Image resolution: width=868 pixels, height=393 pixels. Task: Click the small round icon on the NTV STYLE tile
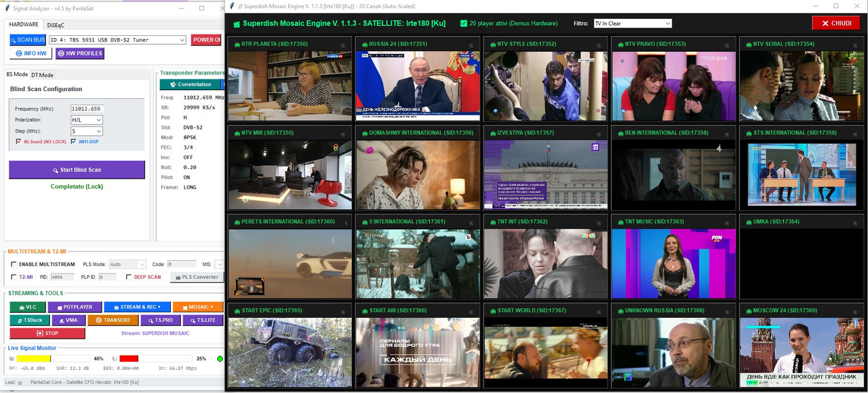click(599, 45)
